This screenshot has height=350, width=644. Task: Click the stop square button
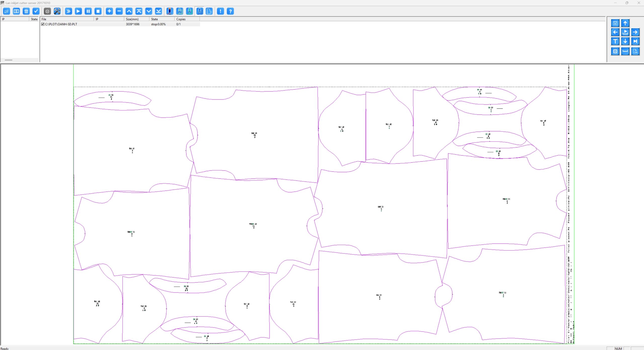[98, 11]
